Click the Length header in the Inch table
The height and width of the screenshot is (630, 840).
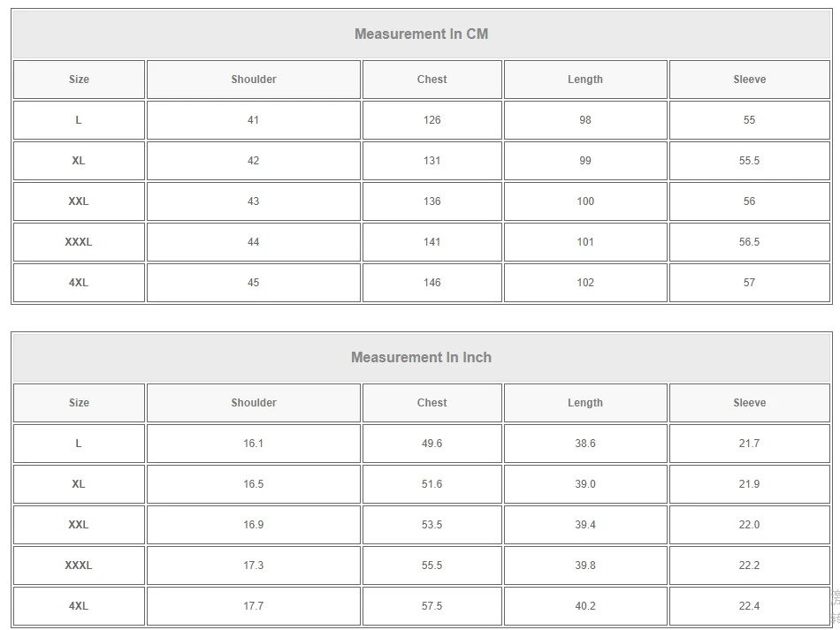584,403
